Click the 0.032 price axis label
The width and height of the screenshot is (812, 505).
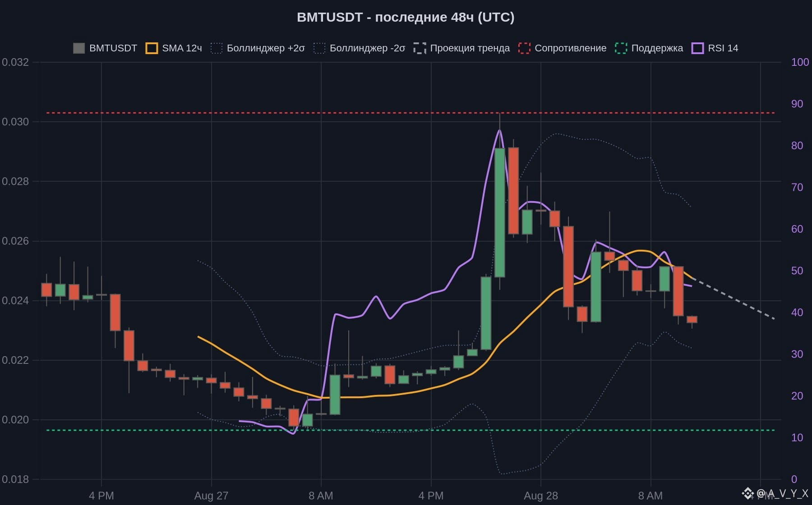click(x=15, y=62)
